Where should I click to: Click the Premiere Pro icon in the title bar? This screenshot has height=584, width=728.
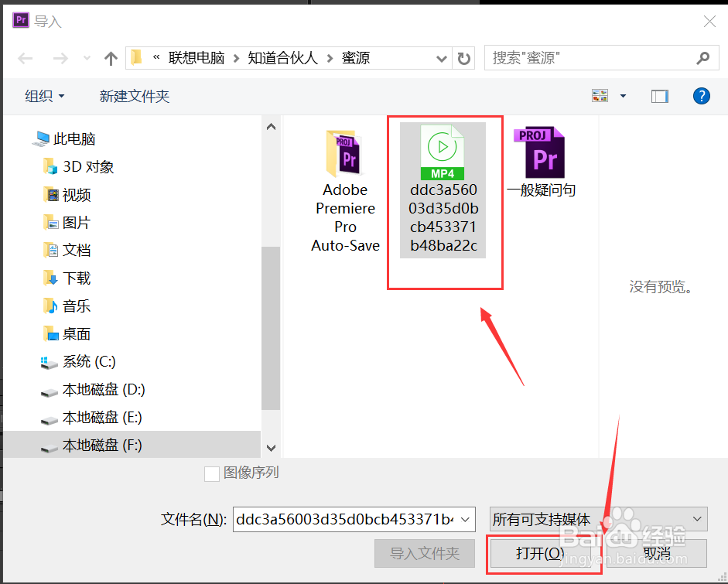[x=20, y=19]
